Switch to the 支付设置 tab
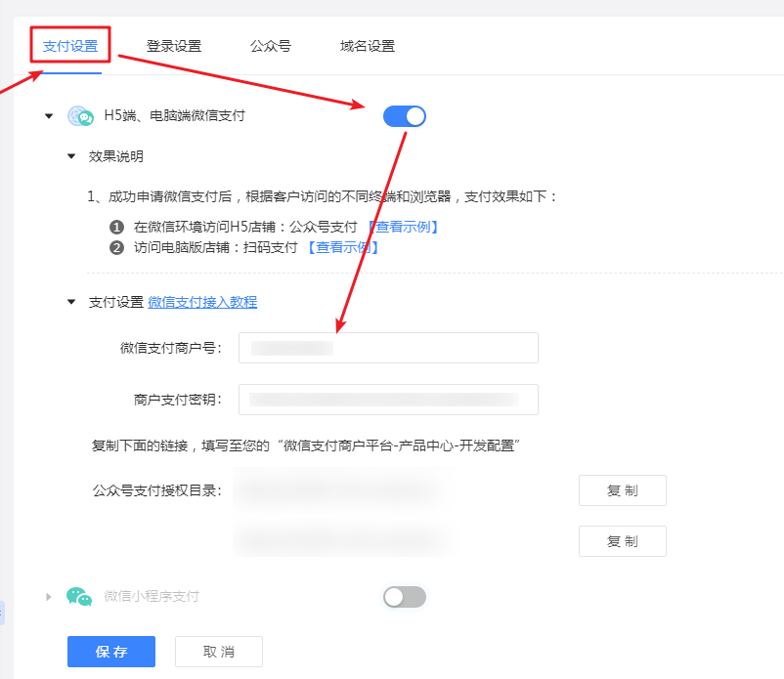 [x=70, y=46]
